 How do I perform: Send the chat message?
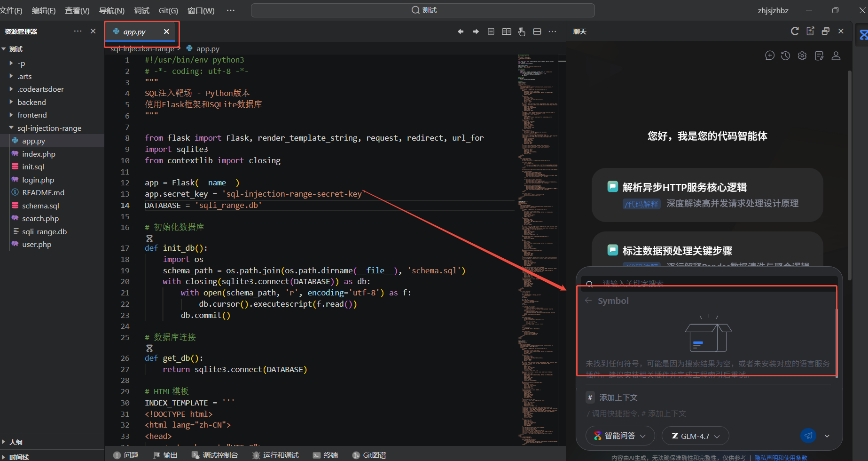(x=808, y=436)
